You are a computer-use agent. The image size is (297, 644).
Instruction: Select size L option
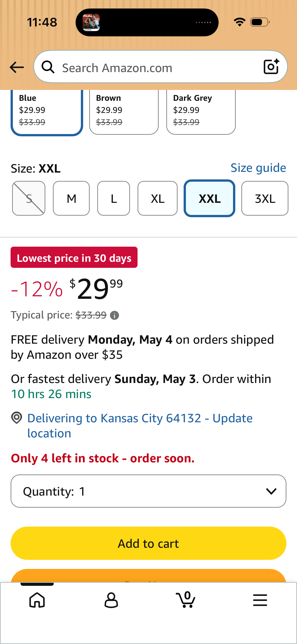(114, 199)
